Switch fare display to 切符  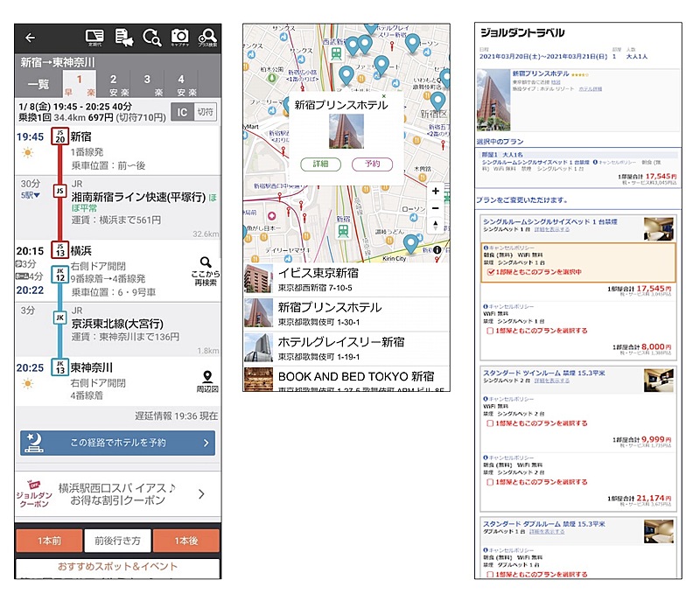206,112
